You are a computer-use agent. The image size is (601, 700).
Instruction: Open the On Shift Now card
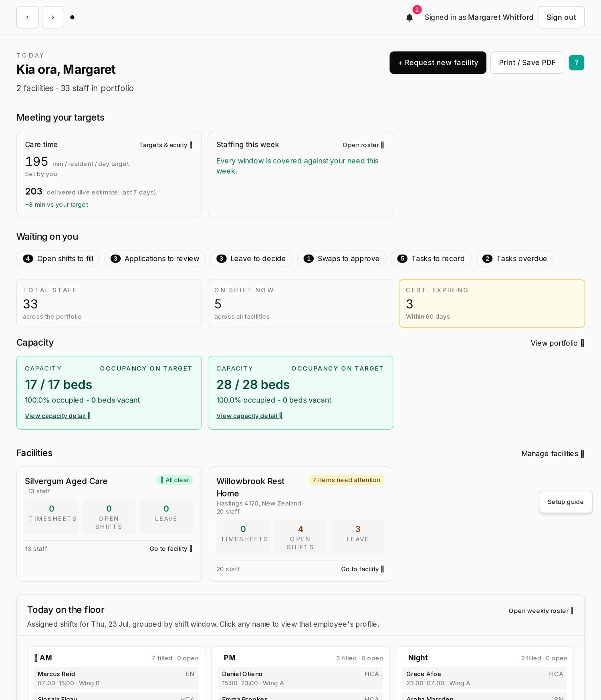[x=300, y=304]
